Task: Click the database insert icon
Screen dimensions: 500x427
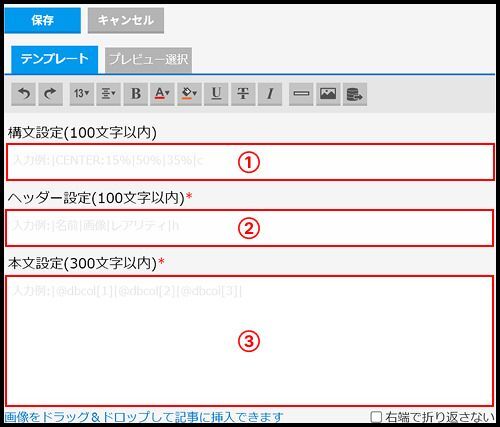Action: [x=355, y=94]
